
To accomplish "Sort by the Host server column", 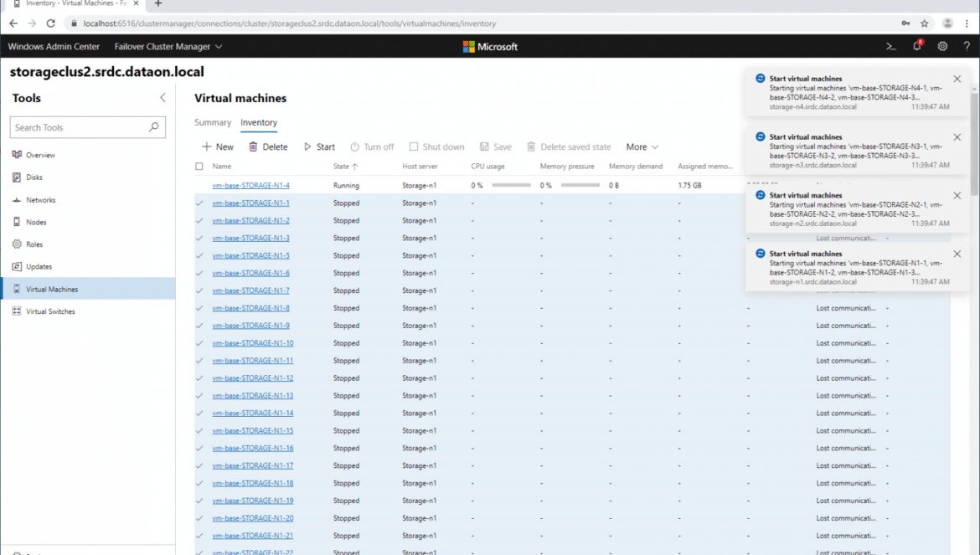I will (420, 167).
